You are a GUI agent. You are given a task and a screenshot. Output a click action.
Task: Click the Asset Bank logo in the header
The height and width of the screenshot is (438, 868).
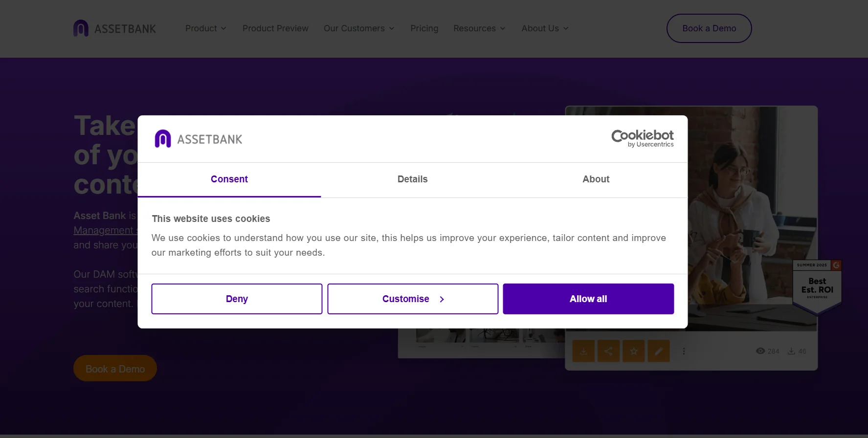115,28
